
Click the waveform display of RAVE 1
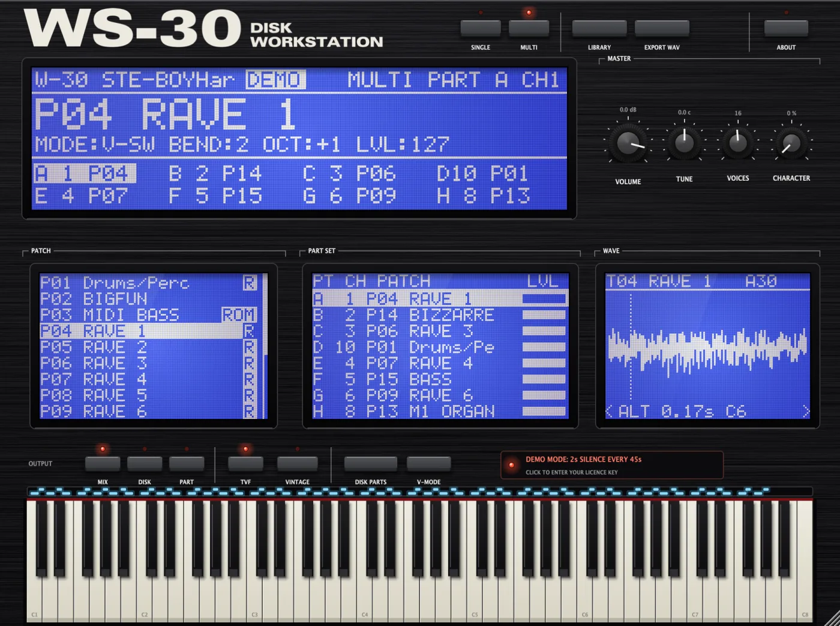tap(707, 348)
